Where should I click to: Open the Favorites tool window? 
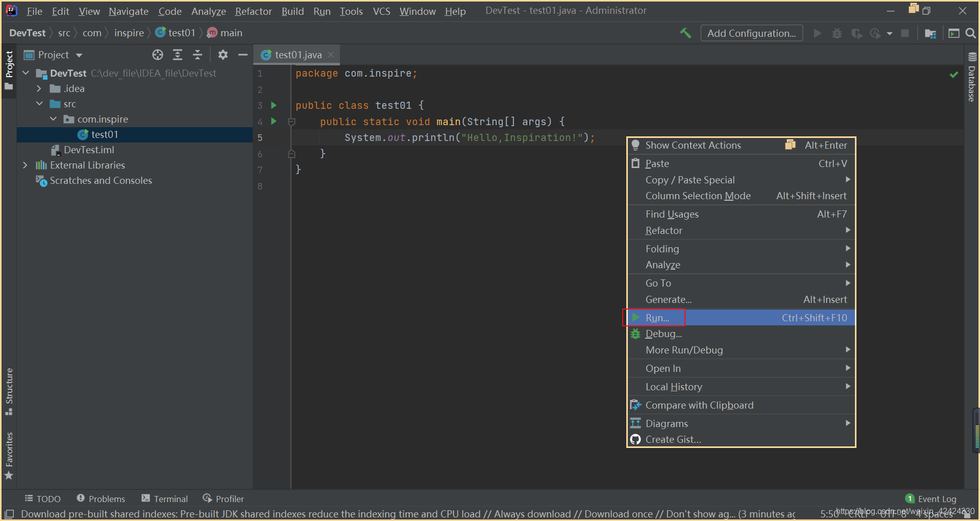tap(9, 456)
